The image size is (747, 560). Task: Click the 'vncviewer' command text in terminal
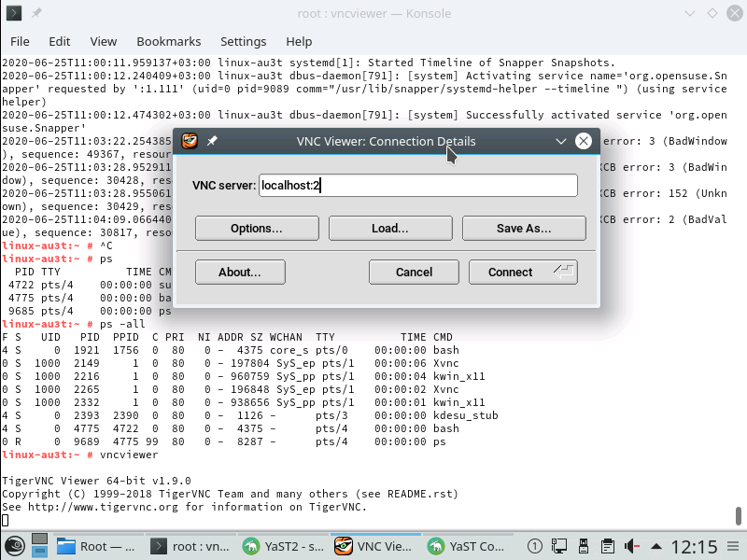point(129,455)
